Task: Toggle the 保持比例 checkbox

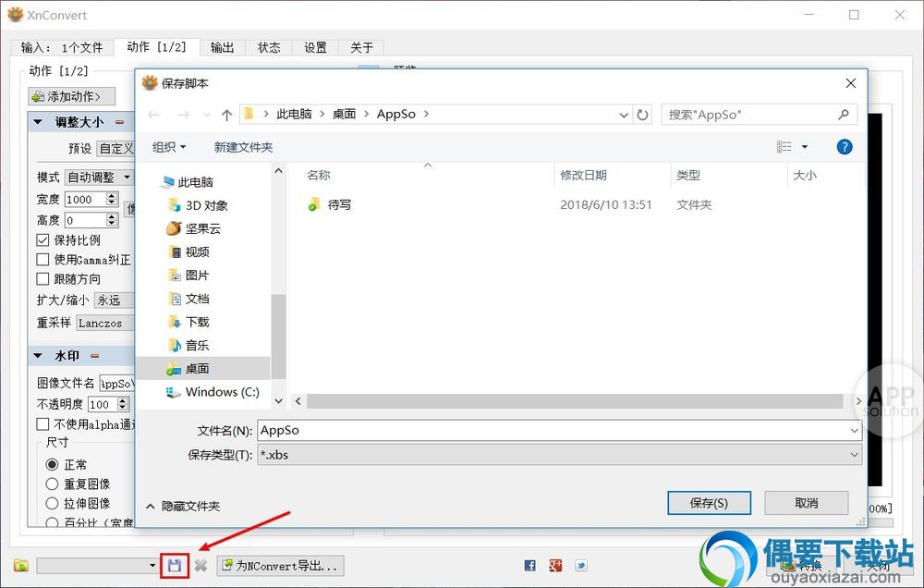Action: click(x=43, y=240)
